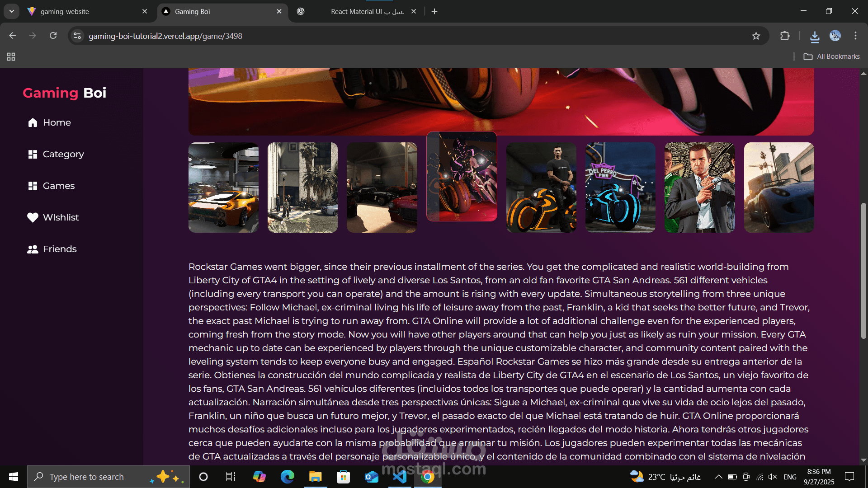Image resolution: width=868 pixels, height=488 pixels.
Task: Click the Windows taskbar search box
Action: click(x=87, y=477)
